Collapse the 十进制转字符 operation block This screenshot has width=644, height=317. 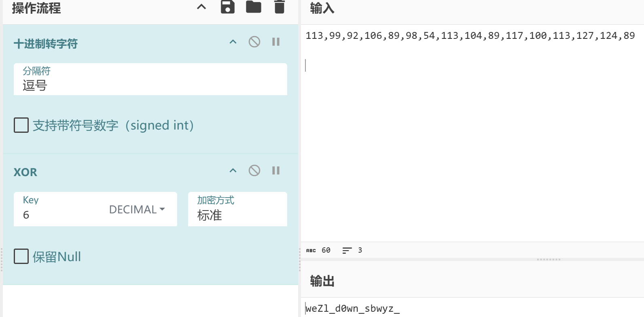(x=233, y=42)
